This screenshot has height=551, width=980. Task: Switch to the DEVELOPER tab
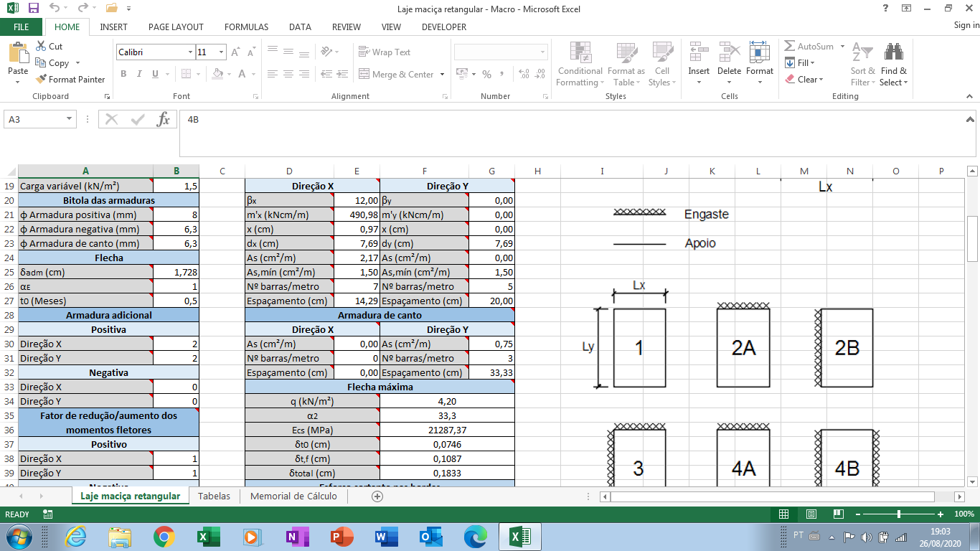[444, 27]
